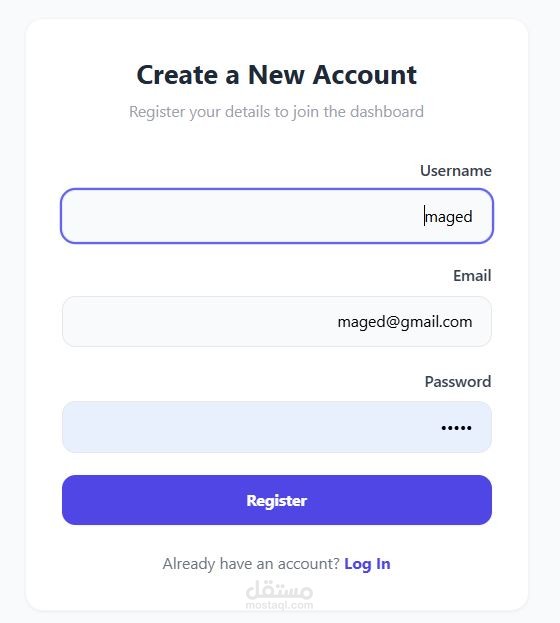Click the Password field label
The image size is (560, 623).
[458, 381]
